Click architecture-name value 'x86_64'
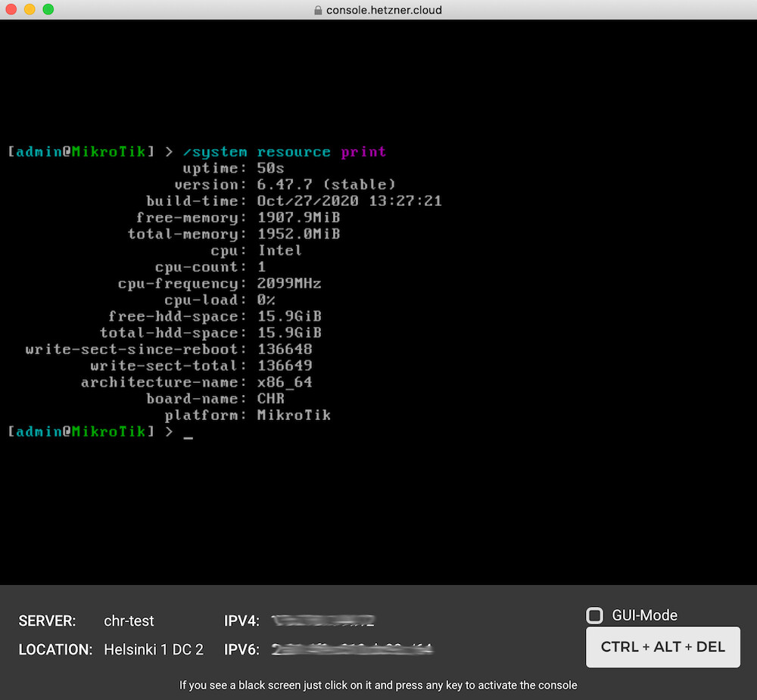757x700 pixels. coord(285,382)
